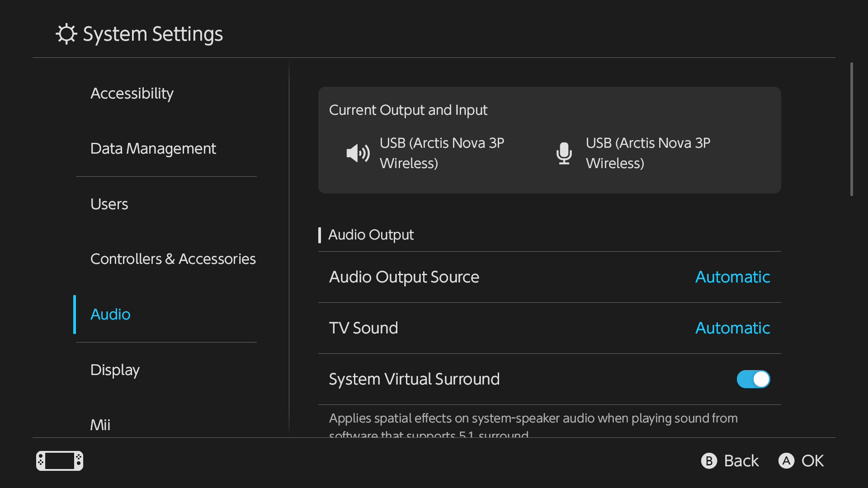Click the speaker output icon
The width and height of the screenshot is (868, 488).
click(358, 153)
